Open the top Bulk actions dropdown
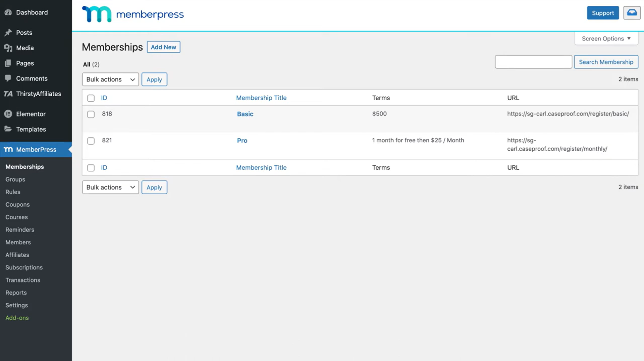This screenshot has height=361, width=644. coord(110,80)
